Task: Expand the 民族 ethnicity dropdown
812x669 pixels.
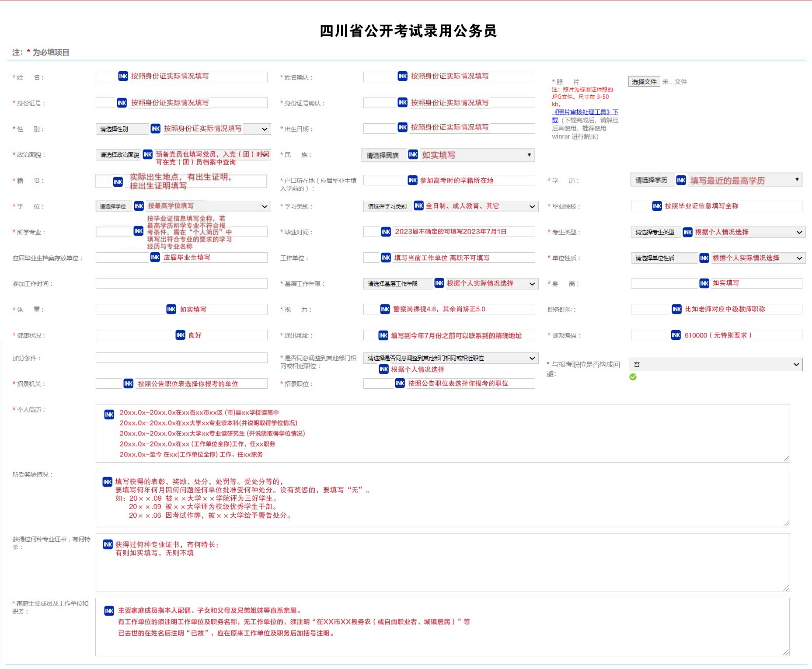Action: [529, 155]
